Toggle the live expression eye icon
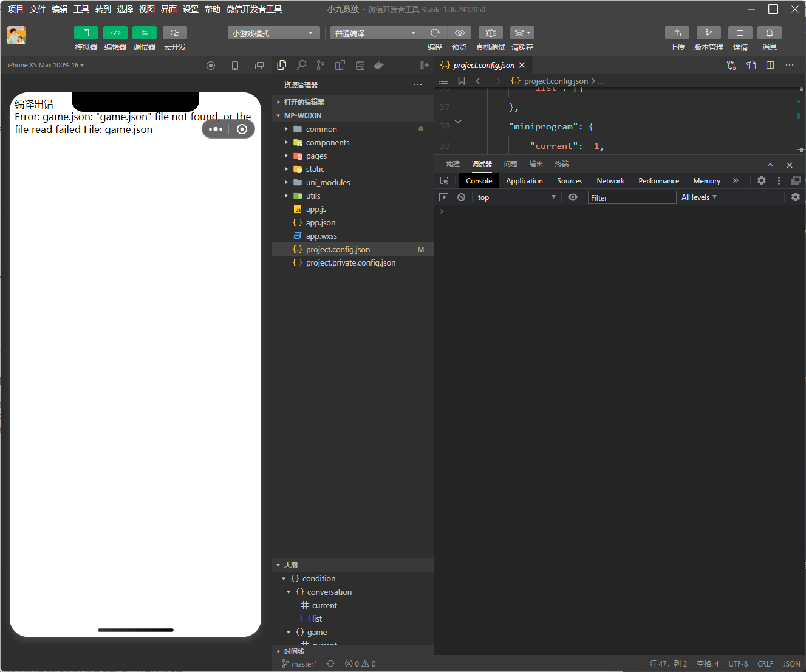The image size is (806, 672). [x=573, y=197]
